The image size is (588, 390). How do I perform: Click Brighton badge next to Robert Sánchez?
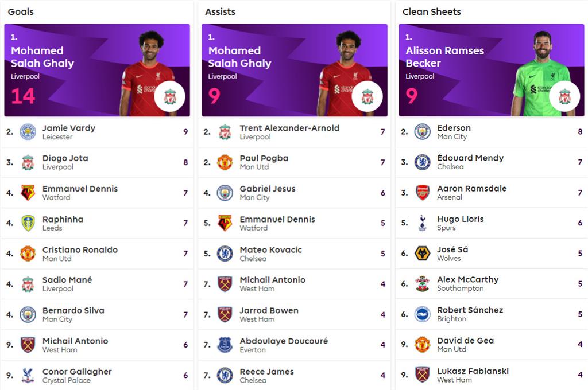coord(423,314)
